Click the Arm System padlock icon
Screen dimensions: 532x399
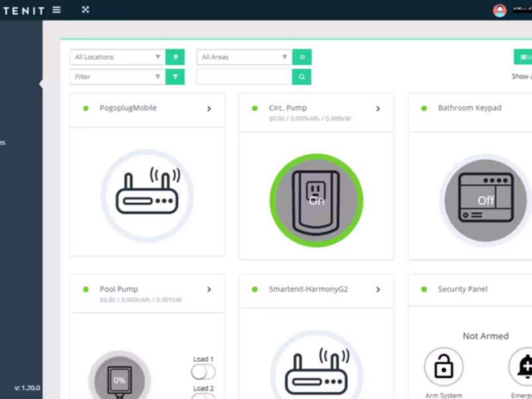tap(444, 367)
